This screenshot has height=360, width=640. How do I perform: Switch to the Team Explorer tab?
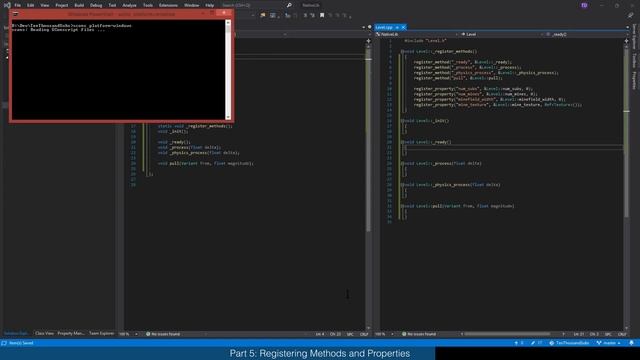[102, 333]
